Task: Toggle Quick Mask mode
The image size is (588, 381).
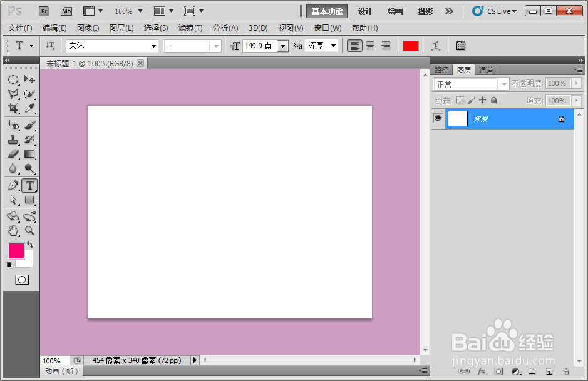Action: (22, 280)
